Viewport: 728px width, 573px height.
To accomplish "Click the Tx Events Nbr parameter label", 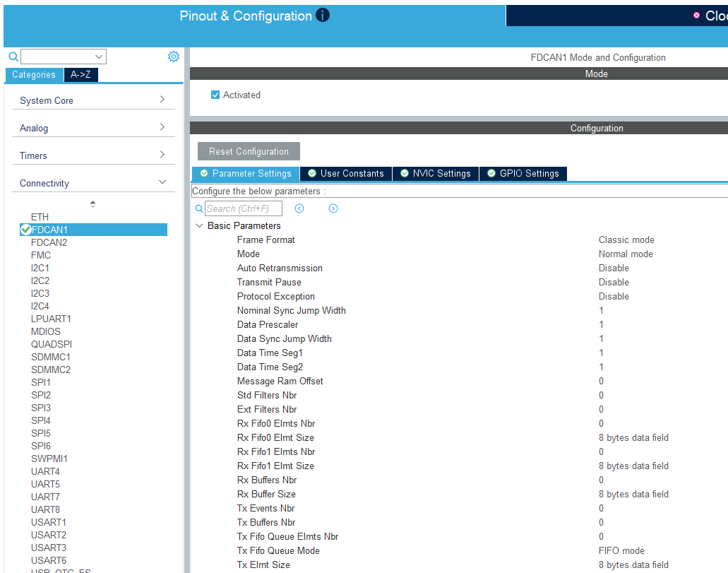I will point(265,509).
